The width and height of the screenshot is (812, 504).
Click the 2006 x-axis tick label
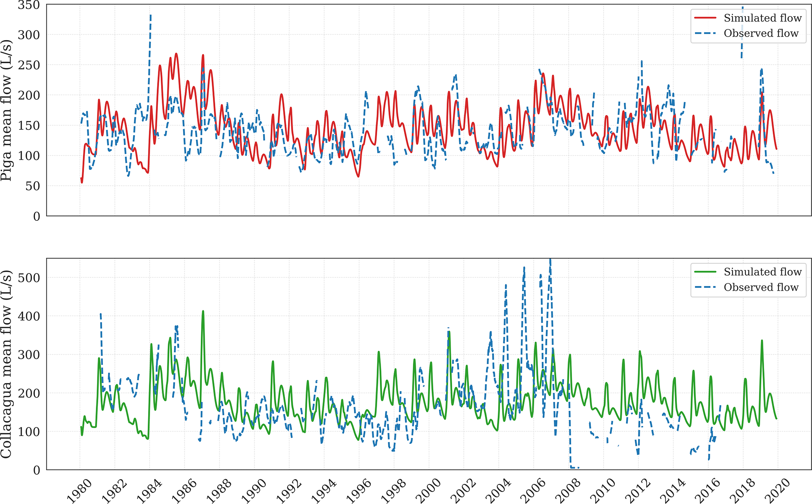coord(533,490)
